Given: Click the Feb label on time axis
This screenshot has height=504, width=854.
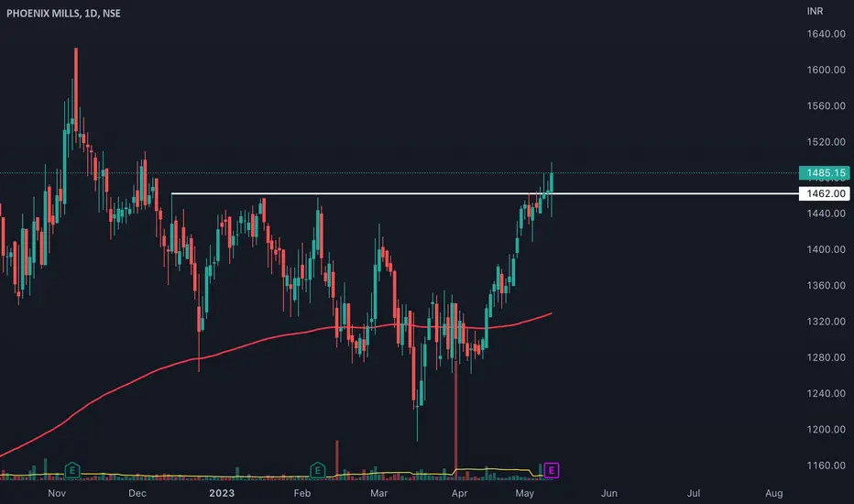Looking at the screenshot, I should pos(302,493).
